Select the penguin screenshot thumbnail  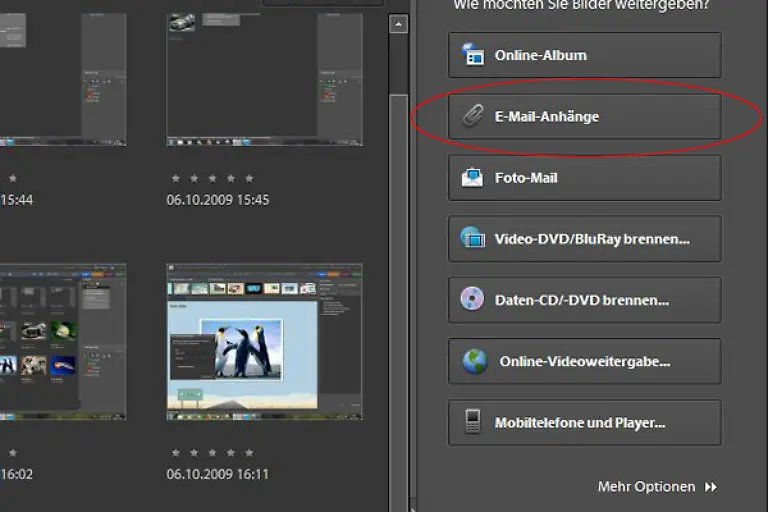coord(264,341)
